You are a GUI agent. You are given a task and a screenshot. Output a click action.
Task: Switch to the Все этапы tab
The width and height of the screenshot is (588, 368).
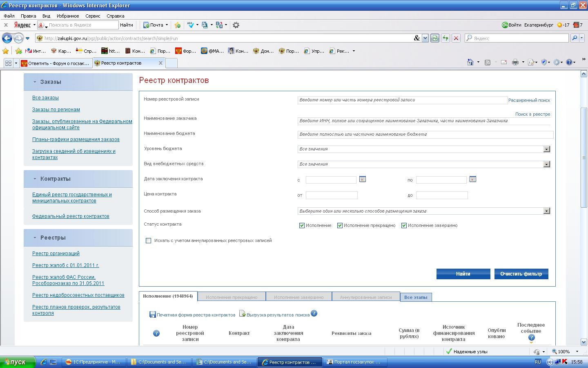[416, 297]
